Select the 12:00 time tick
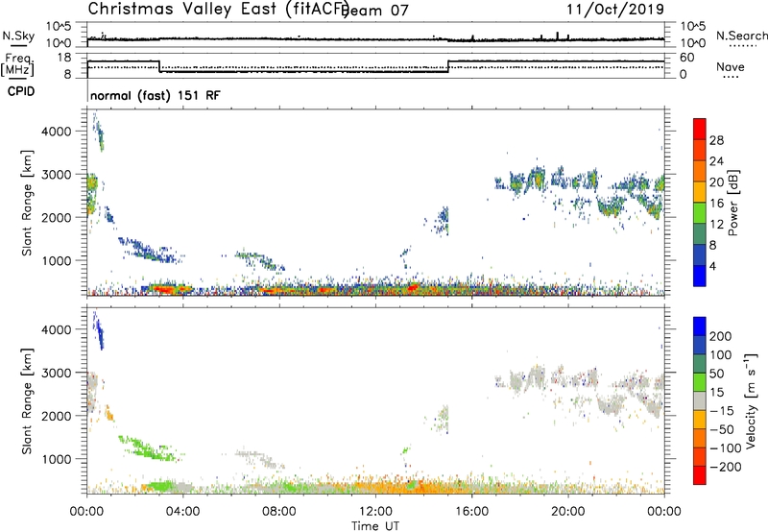Image resolution: width=768 pixels, height=532 pixels. [x=375, y=512]
